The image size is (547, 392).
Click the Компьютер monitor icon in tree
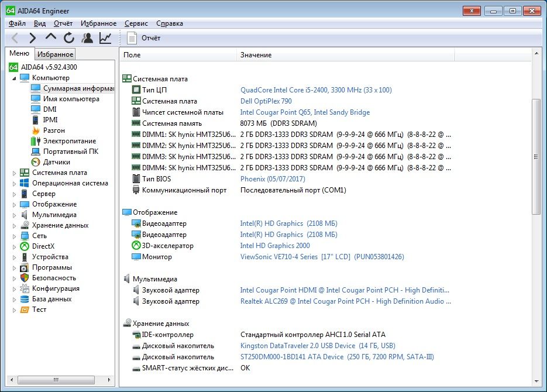[25, 77]
